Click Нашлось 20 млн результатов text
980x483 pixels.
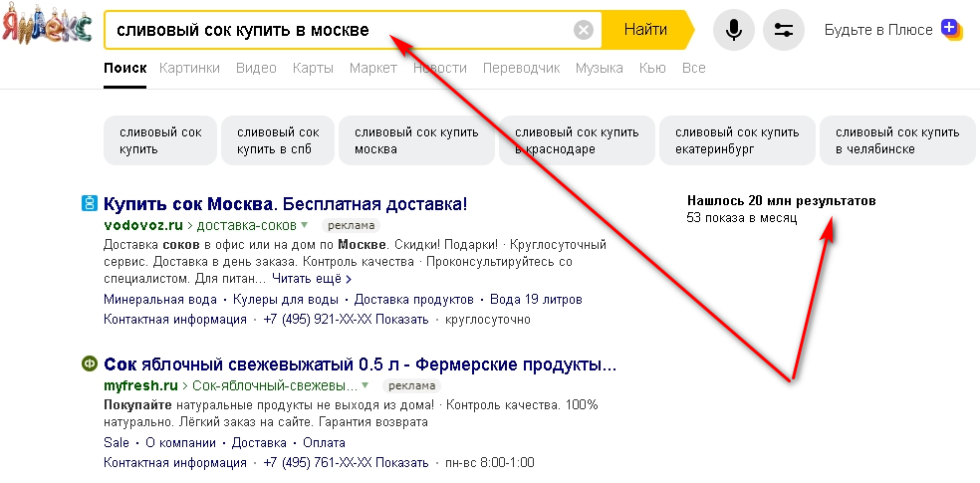(x=781, y=201)
